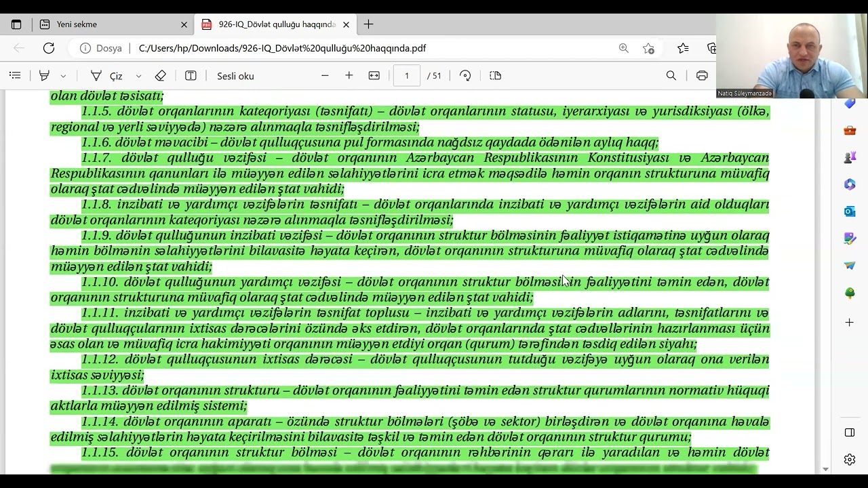View site information next to Dosya
Viewport: 868px width, 488px height.
pos(100,48)
